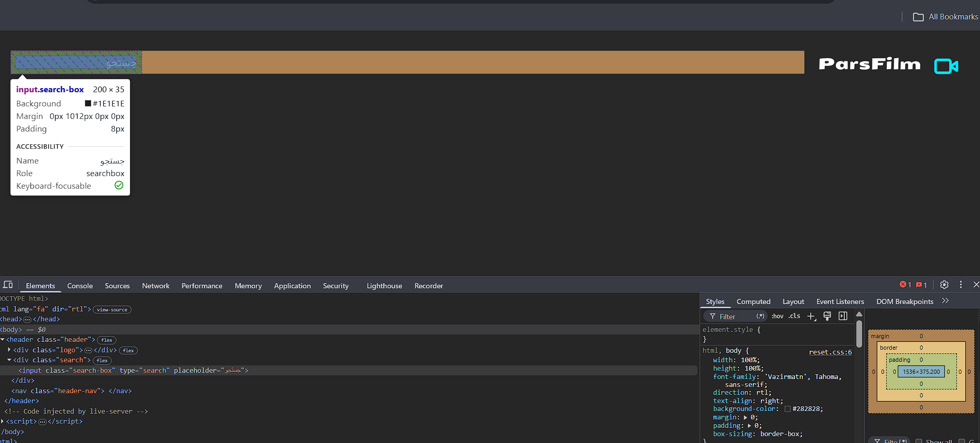Switch to the Console tab
Screen dimensions: 980x443
[80, 286]
